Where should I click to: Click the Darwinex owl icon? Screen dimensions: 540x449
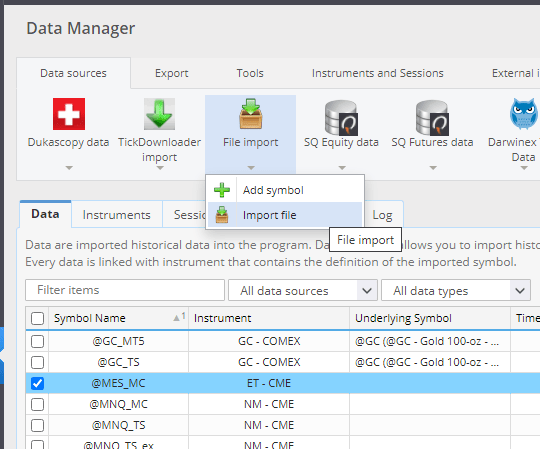tap(523, 114)
